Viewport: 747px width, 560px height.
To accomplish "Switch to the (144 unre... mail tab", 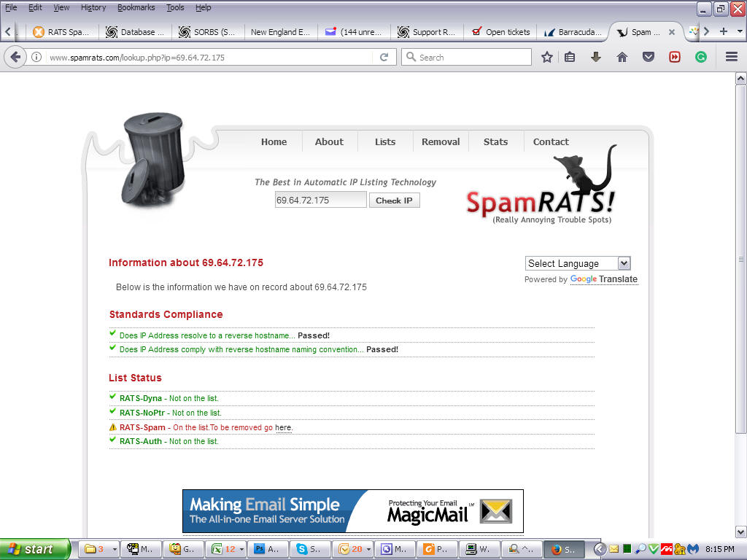I will tap(354, 32).
